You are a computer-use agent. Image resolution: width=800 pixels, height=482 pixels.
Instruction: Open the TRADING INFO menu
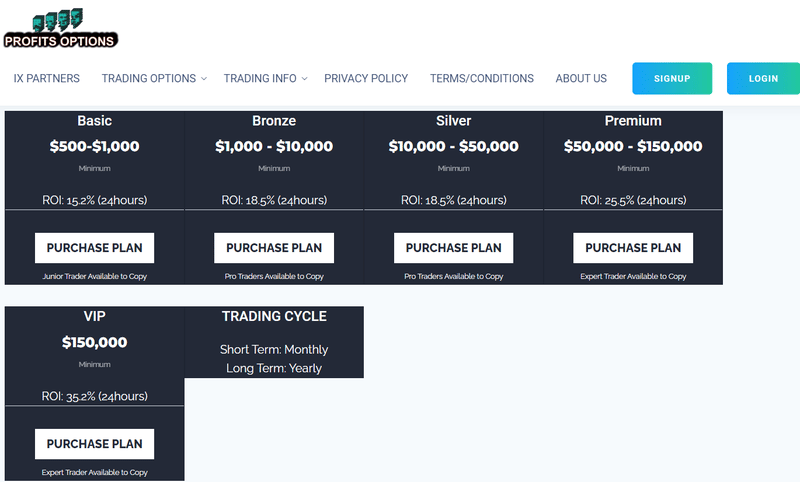click(260, 79)
